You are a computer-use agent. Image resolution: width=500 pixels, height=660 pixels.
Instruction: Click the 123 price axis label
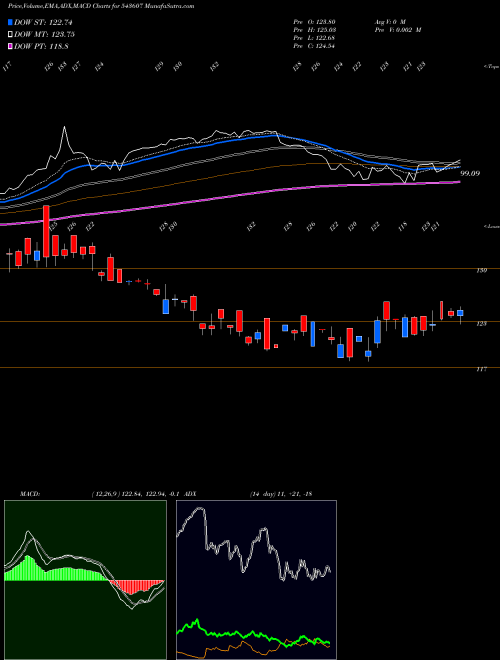[x=482, y=324]
